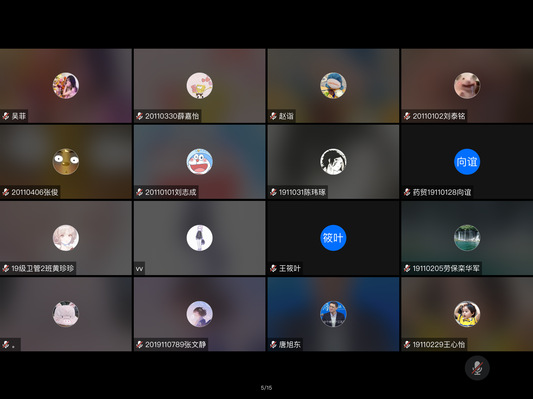Click muted mic icon beside 2019110789张文静
This screenshot has height=399, width=533.
139,345
